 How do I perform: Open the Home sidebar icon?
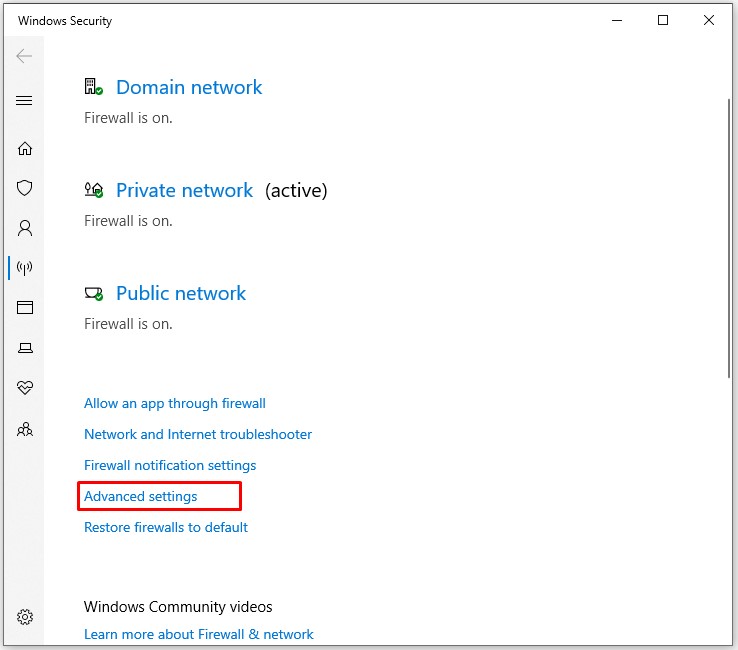(x=25, y=149)
